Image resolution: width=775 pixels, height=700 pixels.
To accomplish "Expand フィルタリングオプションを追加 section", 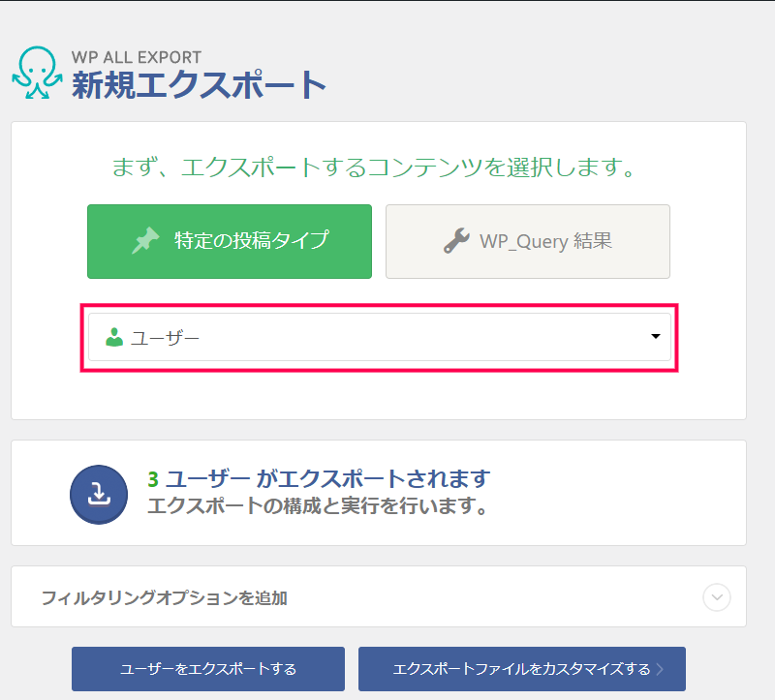I will pos(379,596).
